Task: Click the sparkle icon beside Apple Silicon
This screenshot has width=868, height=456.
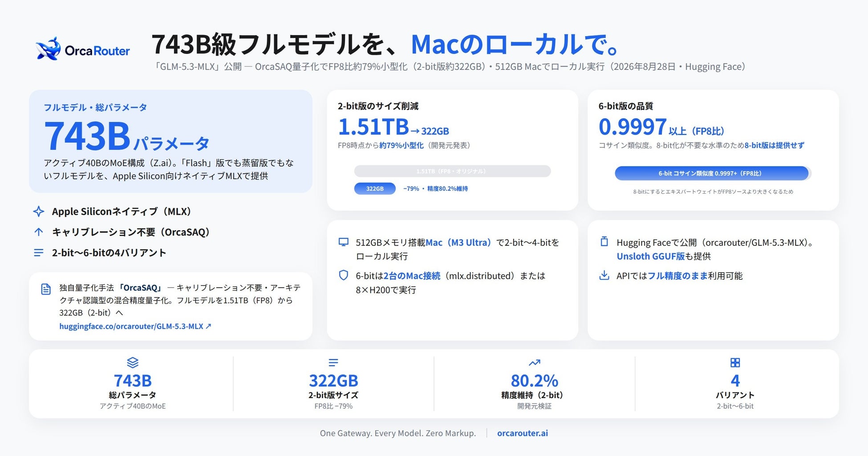Action: (x=39, y=211)
